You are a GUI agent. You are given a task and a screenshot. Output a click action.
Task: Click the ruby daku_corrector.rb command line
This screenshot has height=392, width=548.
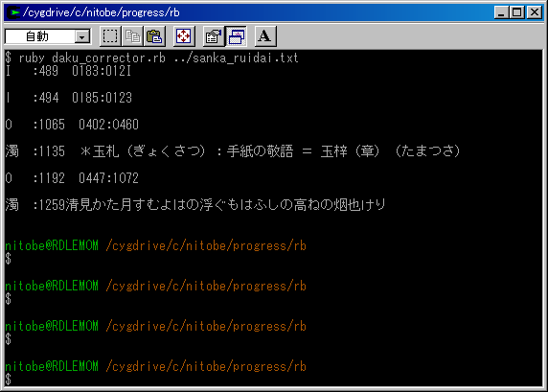coord(151,58)
